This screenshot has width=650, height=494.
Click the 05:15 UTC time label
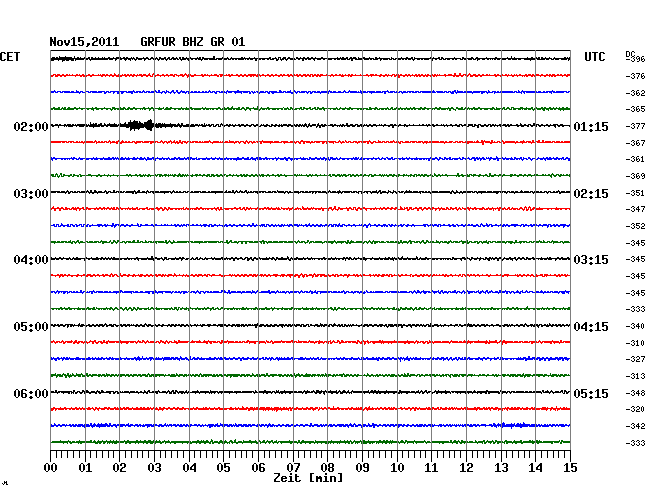tap(591, 393)
